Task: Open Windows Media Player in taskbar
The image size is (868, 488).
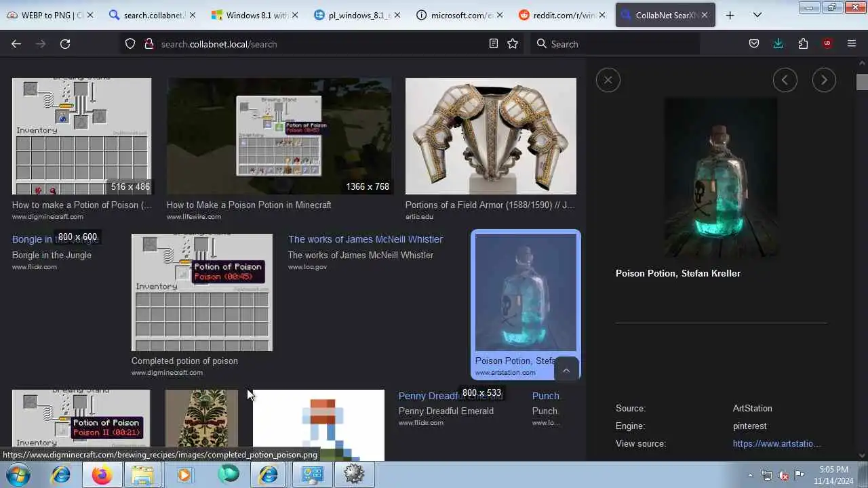Action: point(184,475)
